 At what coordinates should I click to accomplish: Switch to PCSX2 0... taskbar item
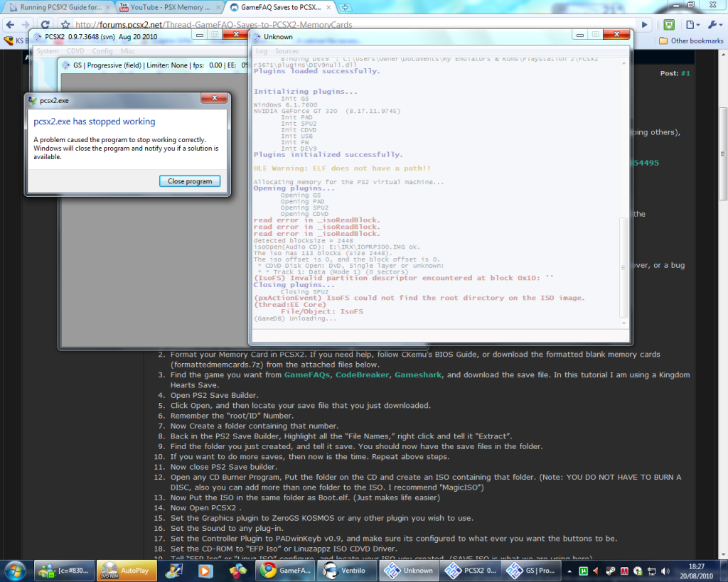click(x=471, y=571)
